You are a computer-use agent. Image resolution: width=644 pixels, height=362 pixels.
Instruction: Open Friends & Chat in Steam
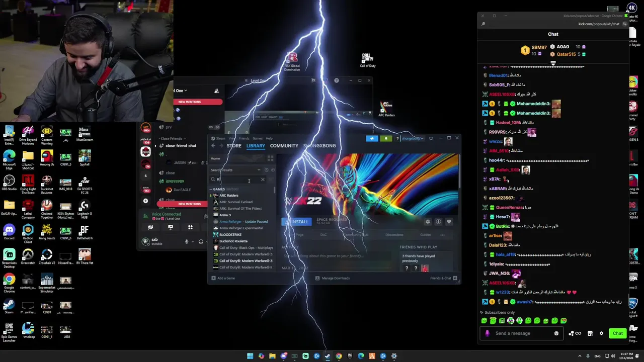443,278
